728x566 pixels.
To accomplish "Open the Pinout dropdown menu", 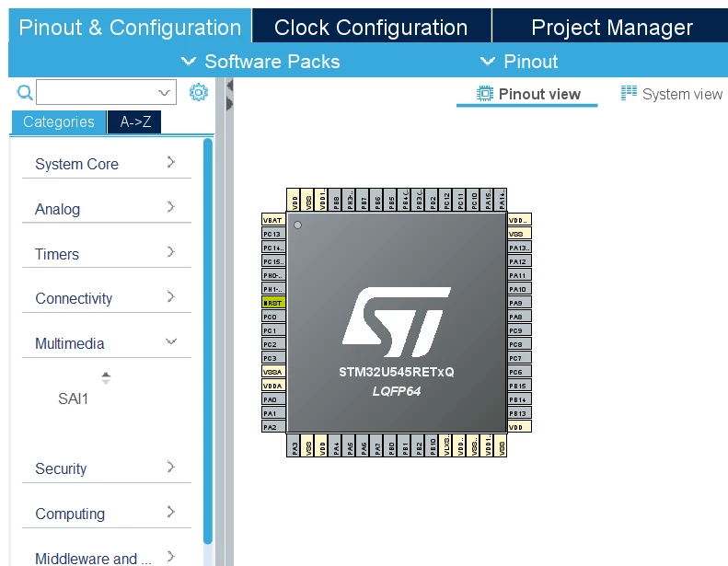I will pyautogui.click(x=519, y=62).
